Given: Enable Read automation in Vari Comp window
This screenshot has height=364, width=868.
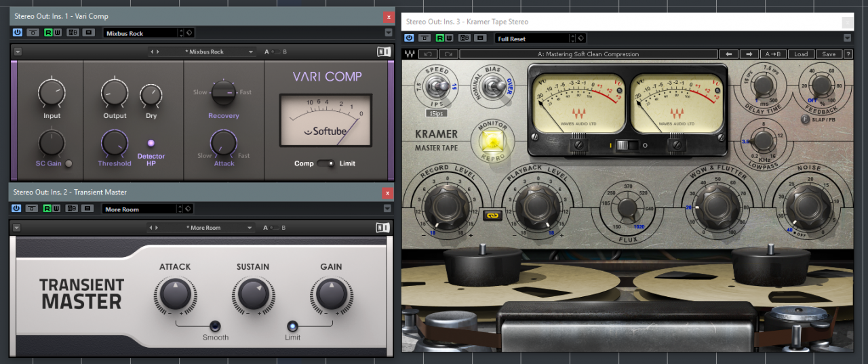Looking at the screenshot, I should [x=49, y=33].
